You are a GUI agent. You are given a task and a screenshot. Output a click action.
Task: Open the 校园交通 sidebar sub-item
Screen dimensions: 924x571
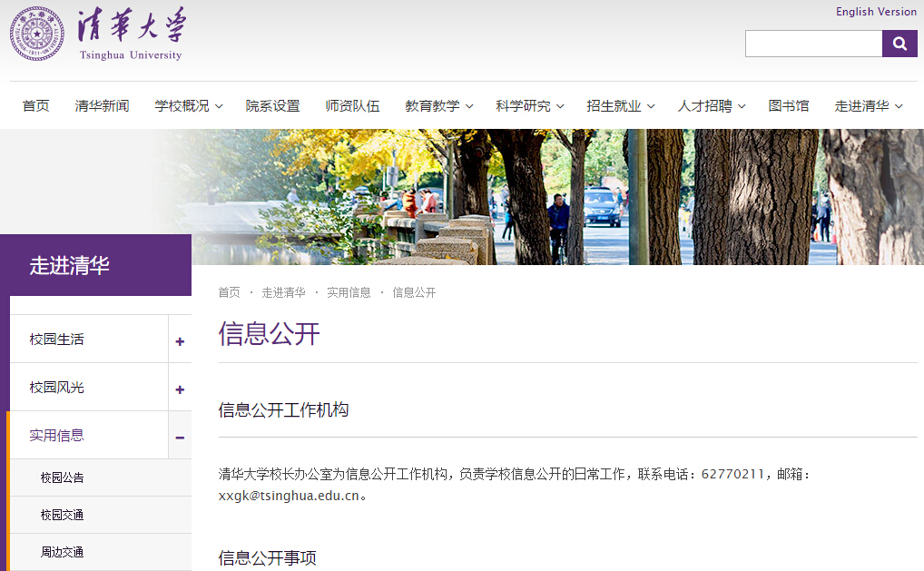point(62,515)
